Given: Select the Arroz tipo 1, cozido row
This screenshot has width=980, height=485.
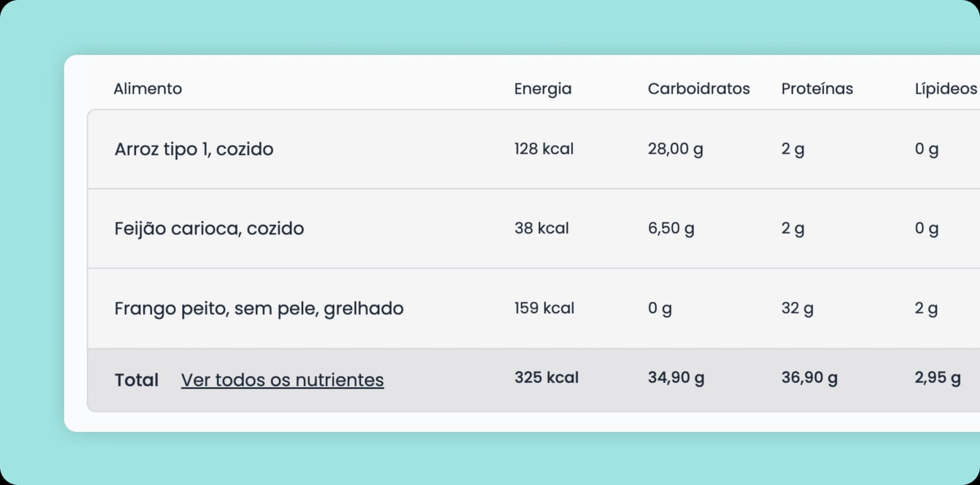Looking at the screenshot, I should tap(194, 148).
